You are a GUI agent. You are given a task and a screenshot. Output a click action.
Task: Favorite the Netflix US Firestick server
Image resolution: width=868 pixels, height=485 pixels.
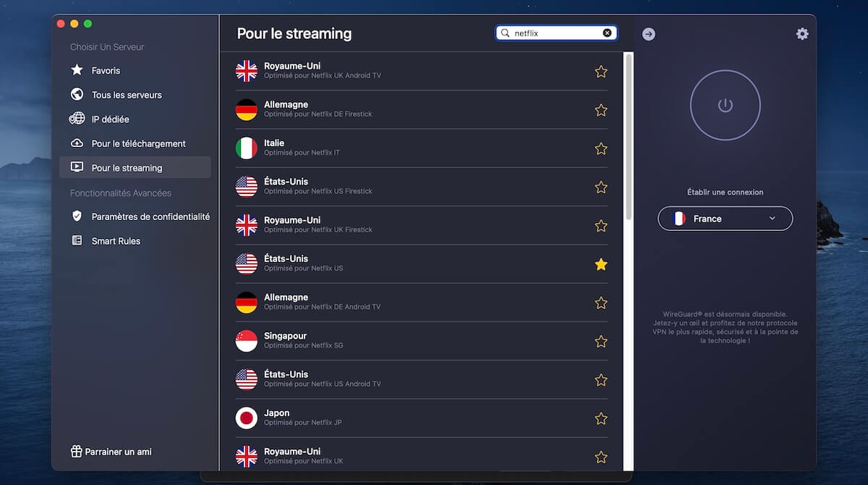click(600, 187)
